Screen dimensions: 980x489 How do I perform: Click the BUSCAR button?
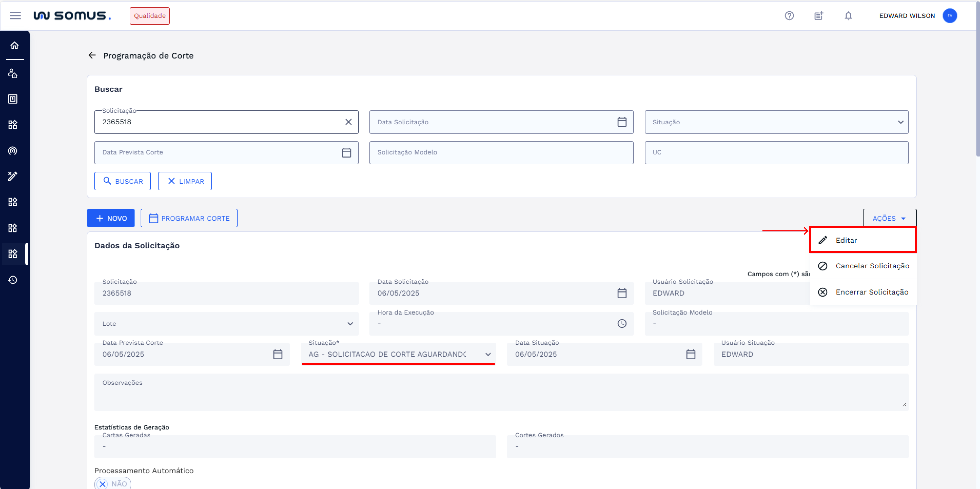pos(123,181)
